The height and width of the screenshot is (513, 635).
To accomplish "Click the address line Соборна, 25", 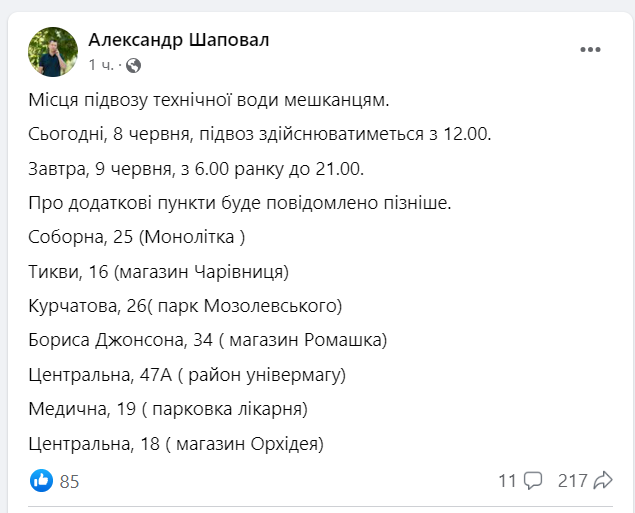I will [x=138, y=237].
